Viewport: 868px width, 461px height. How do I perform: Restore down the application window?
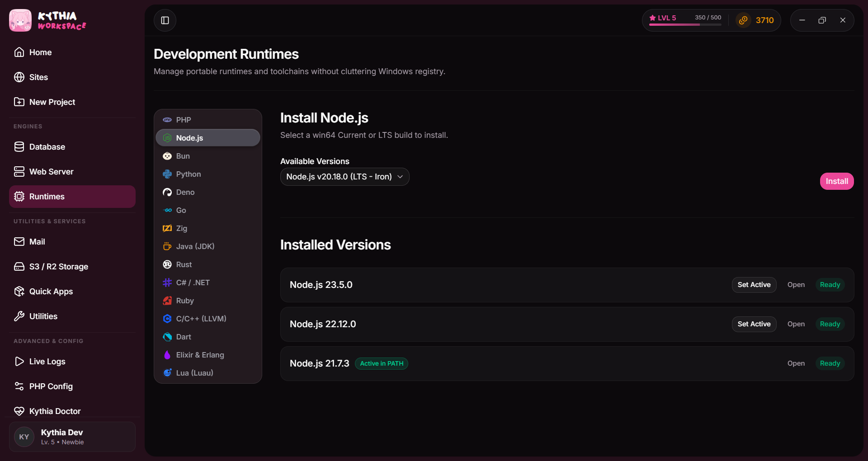coord(822,20)
